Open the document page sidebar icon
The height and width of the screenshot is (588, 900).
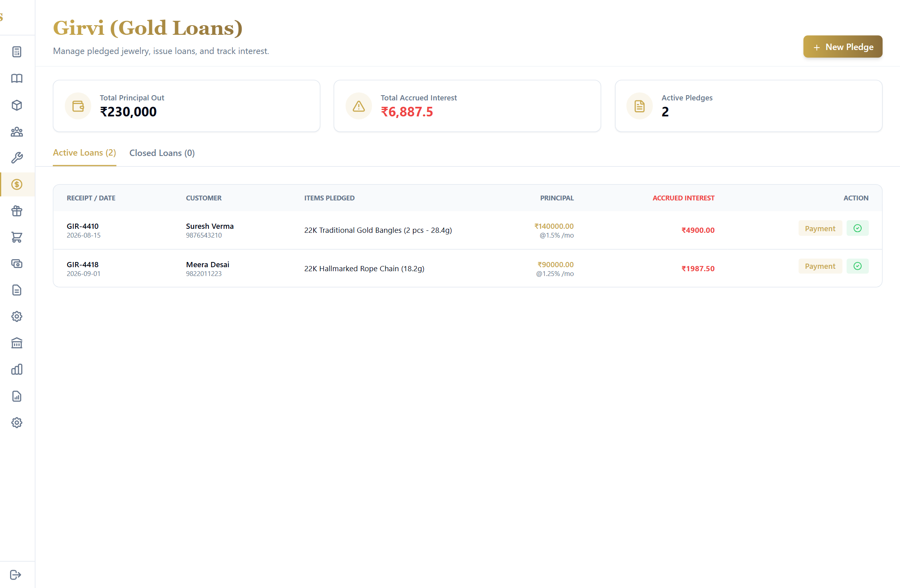tap(17, 290)
